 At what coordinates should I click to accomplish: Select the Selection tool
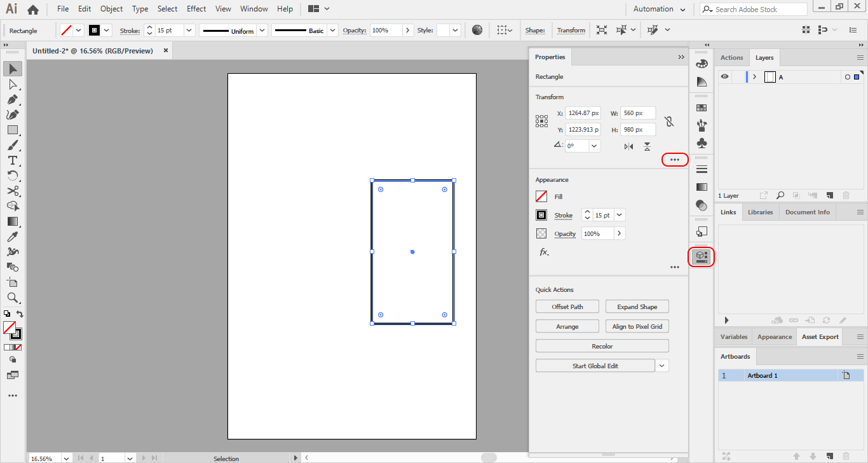(13, 69)
